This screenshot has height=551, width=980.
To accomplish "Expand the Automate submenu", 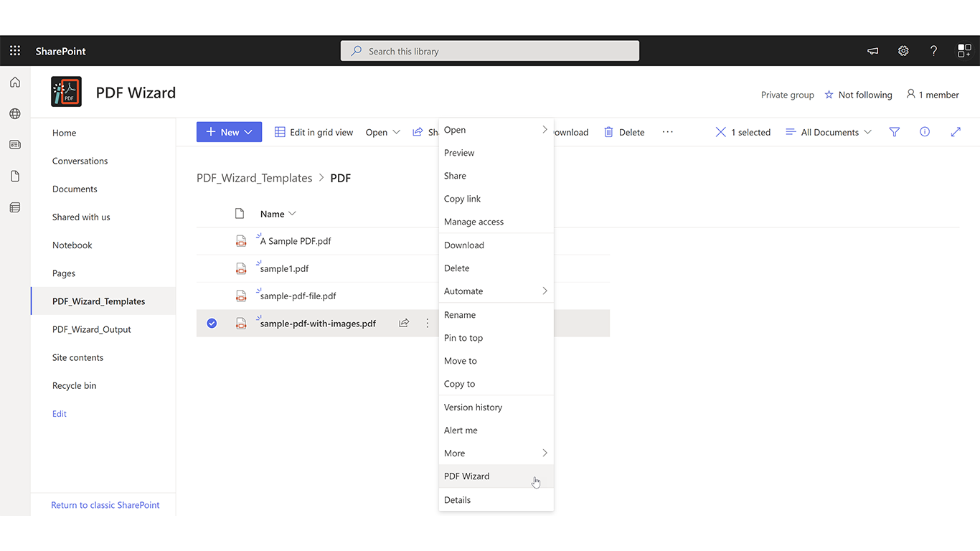I will [x=495, y=291].
